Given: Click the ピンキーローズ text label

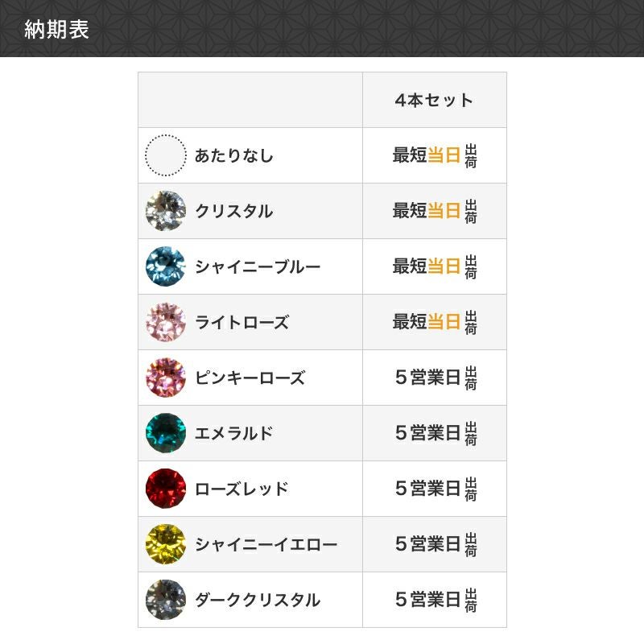Looking at the screenshot, I should (x=250, y=378).
